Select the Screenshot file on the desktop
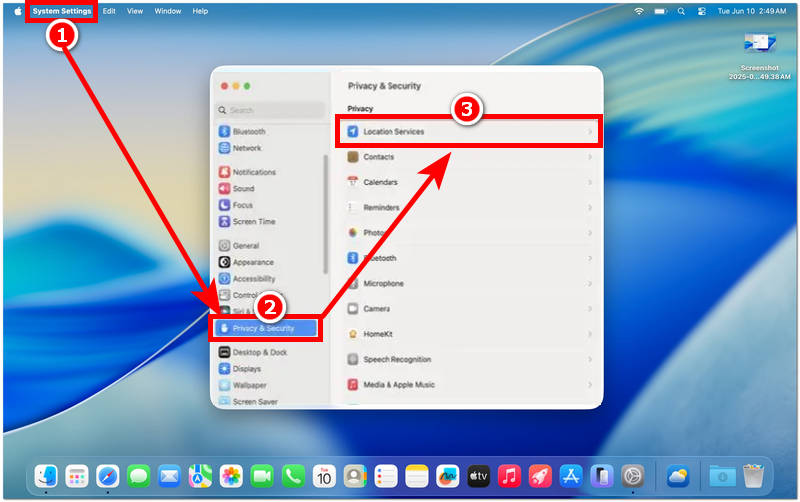This screenshot has width=800, height=502. click(x=760, y=56)
